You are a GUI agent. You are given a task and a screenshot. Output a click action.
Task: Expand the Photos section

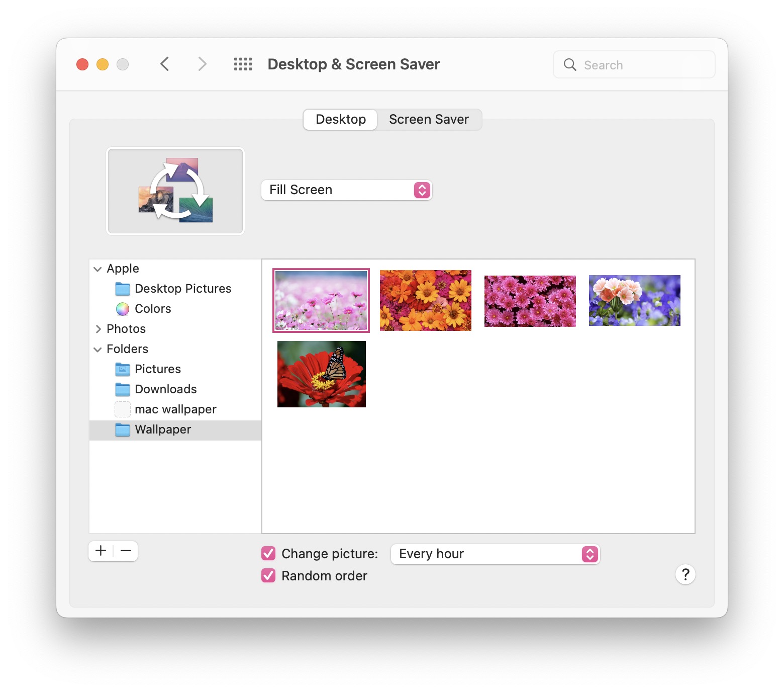pyautogui.click(x=98, y=329)
